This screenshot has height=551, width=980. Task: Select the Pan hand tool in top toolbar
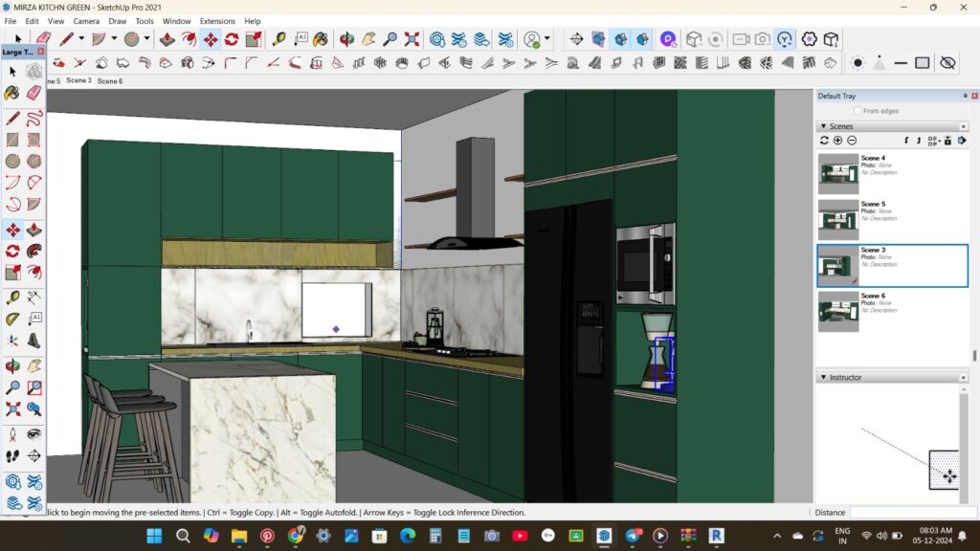point(368,38)
